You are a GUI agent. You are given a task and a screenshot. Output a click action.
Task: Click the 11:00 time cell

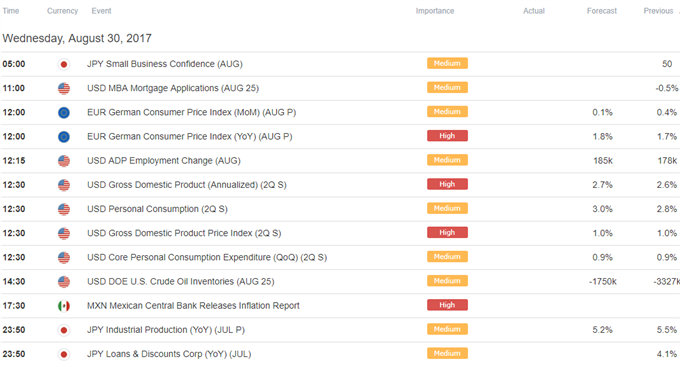[14, 88]
